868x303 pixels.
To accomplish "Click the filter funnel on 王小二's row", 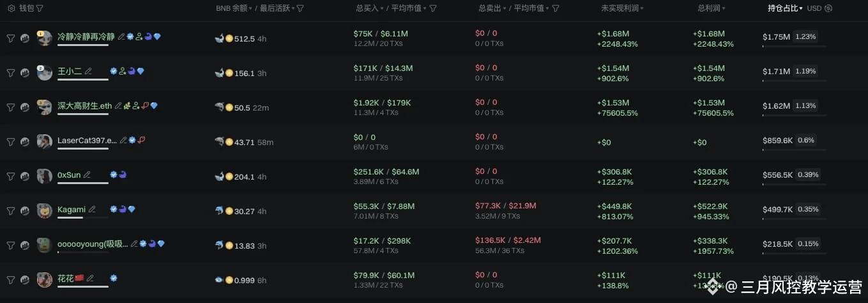I will pyautogui.click(x=11, y=72).
